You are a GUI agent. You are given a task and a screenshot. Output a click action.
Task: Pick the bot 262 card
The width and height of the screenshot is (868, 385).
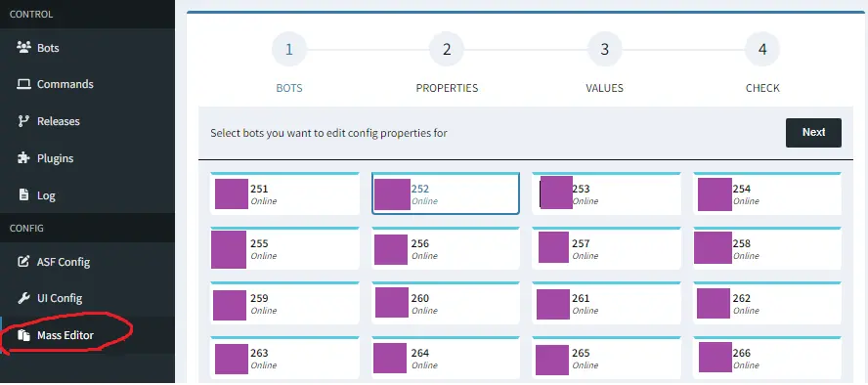click(767, 303)
